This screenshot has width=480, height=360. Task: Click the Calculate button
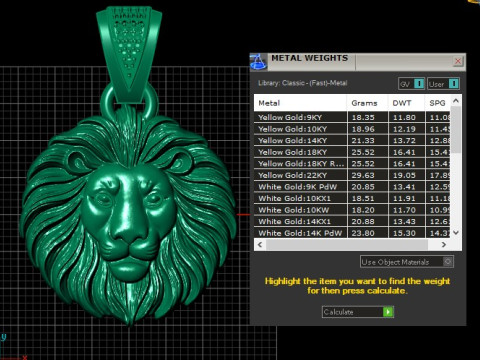tap(358, 312)
